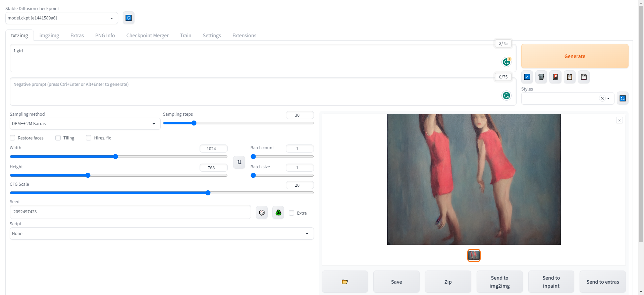Enable the Restore faces checkbox
Image resolution: width=644 pixels, height=295 pixels.
click(x=13, y=138)
